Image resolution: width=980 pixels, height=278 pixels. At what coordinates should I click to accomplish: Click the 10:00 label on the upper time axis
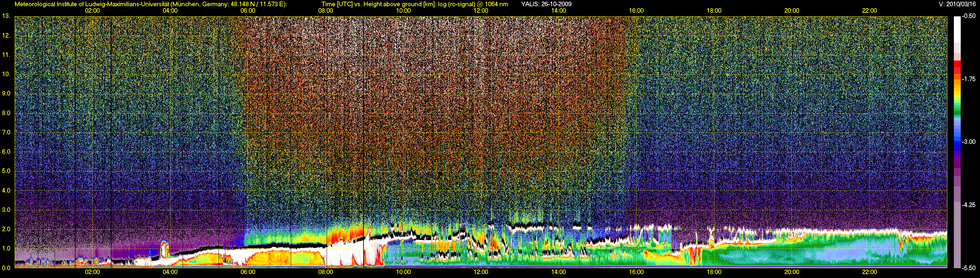(403, 11)
